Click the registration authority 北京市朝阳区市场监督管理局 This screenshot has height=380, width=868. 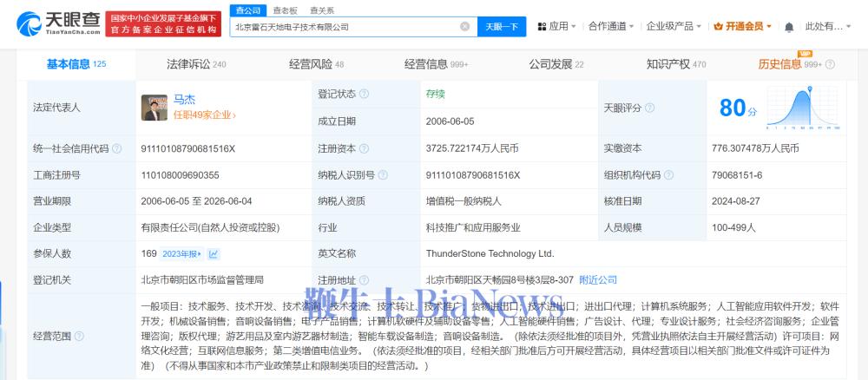click(x=202, y=280)
